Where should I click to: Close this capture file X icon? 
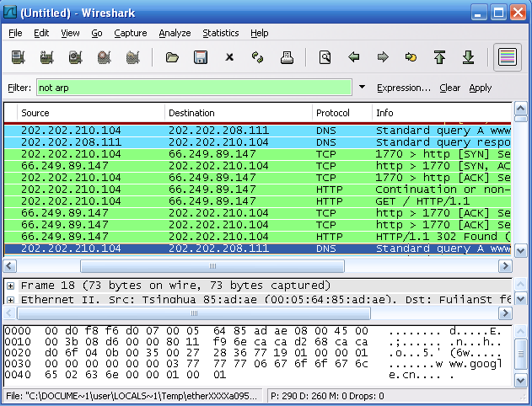pyautogui.click(x=229, y=57)
